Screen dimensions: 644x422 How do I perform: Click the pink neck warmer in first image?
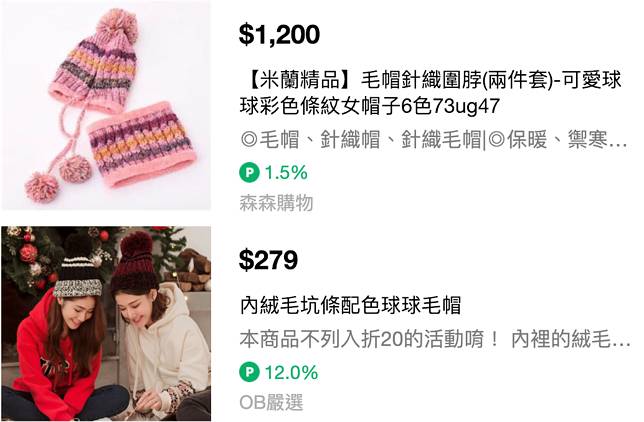(142, 144)
